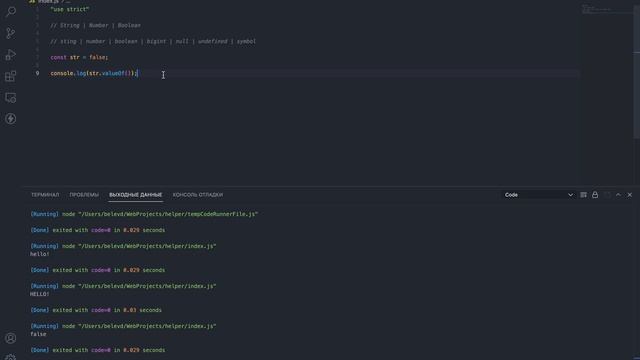Click the "use strict" code line
The width and height of the screenshot is (640, 360).
[70, 9]
